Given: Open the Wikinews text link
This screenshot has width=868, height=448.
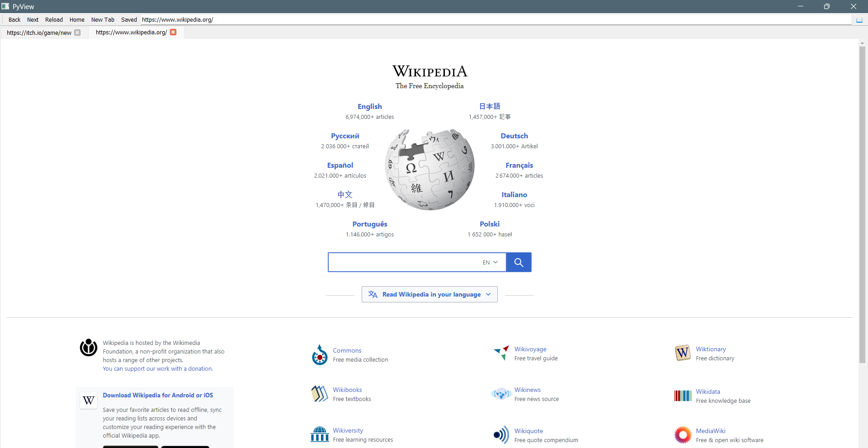Looking at the screenshot, I should [x=527, y=390].
